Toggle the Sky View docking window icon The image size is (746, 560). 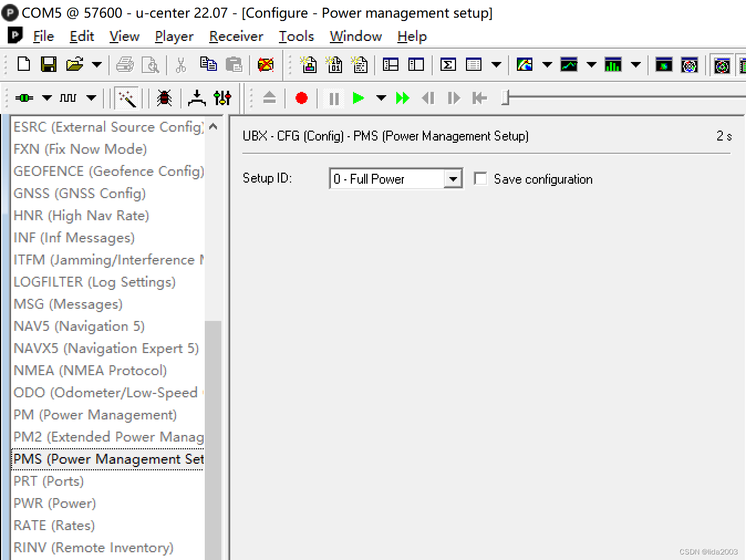tap(722, 66)
